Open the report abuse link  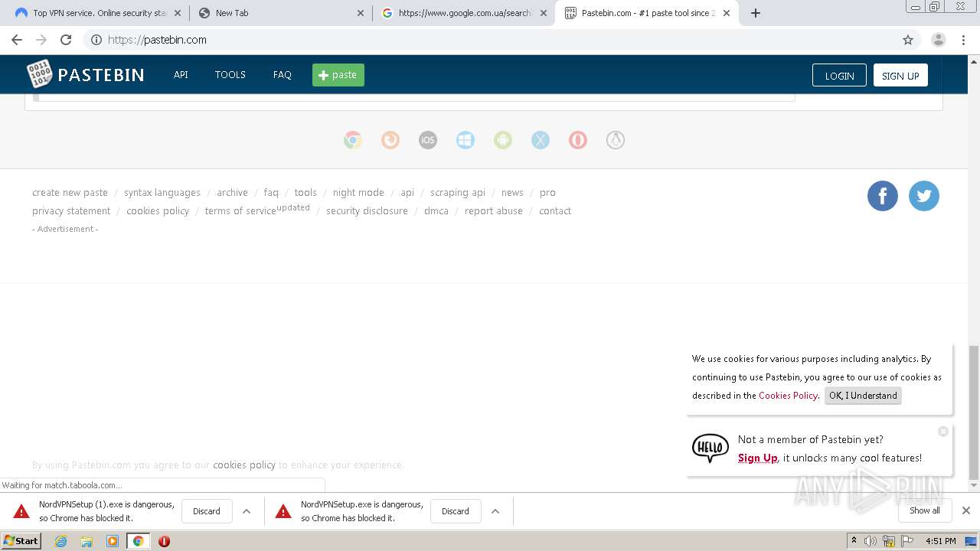coord(494,211)
